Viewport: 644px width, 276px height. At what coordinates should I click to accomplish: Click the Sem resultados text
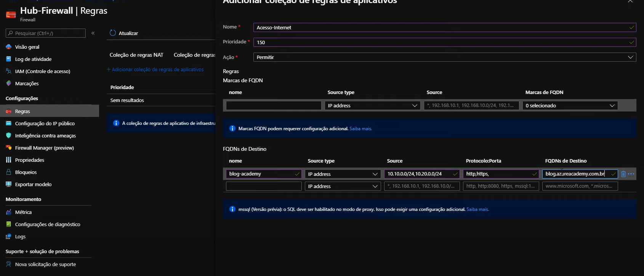[127, 100]
